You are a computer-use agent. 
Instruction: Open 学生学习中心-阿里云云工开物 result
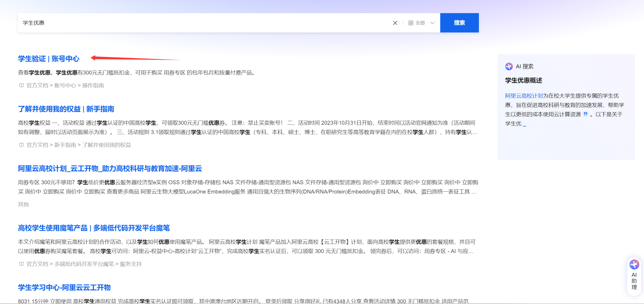64,288
